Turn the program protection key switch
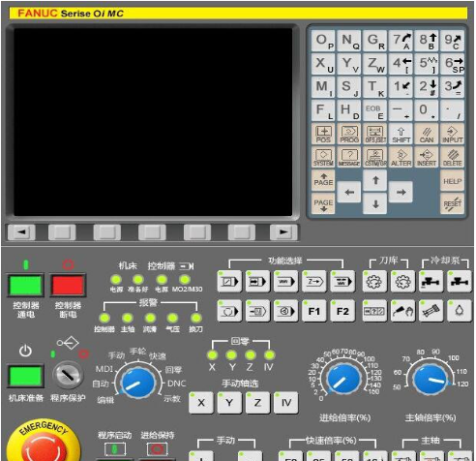 click(68, 375)
